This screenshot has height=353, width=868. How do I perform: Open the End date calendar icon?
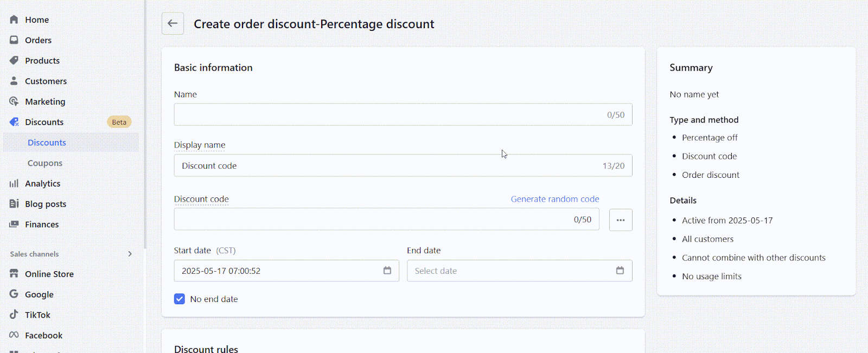point(620,271)
